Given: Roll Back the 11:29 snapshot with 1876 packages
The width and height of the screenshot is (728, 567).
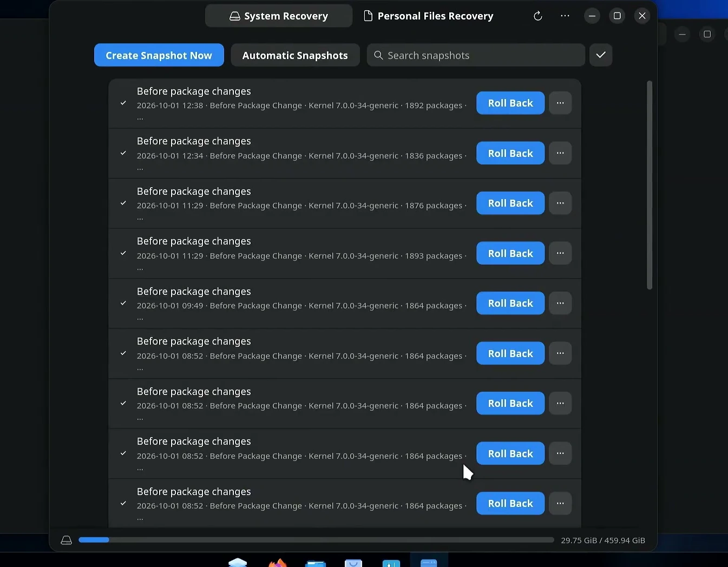Looking at the screenshot, I should pyautogui.click(x=510, y=203).
